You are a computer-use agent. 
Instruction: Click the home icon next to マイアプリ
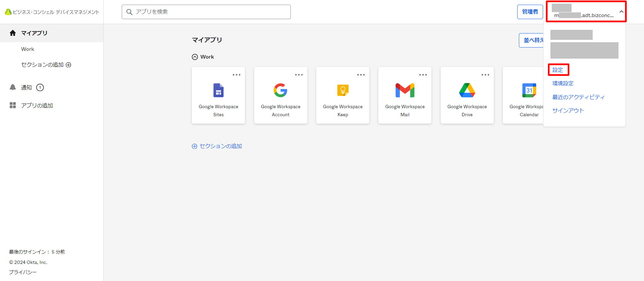pyautogui.click(x=13, y=33)
